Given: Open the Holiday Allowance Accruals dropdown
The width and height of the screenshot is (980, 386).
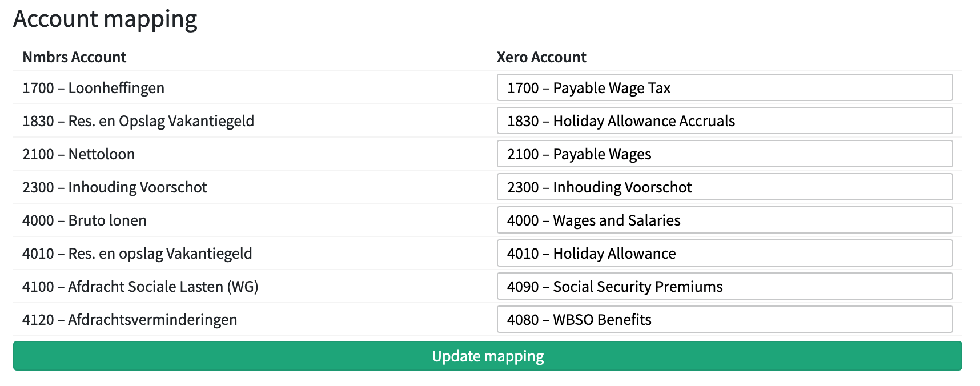Looking at the screenshot, I should (724, 121).
